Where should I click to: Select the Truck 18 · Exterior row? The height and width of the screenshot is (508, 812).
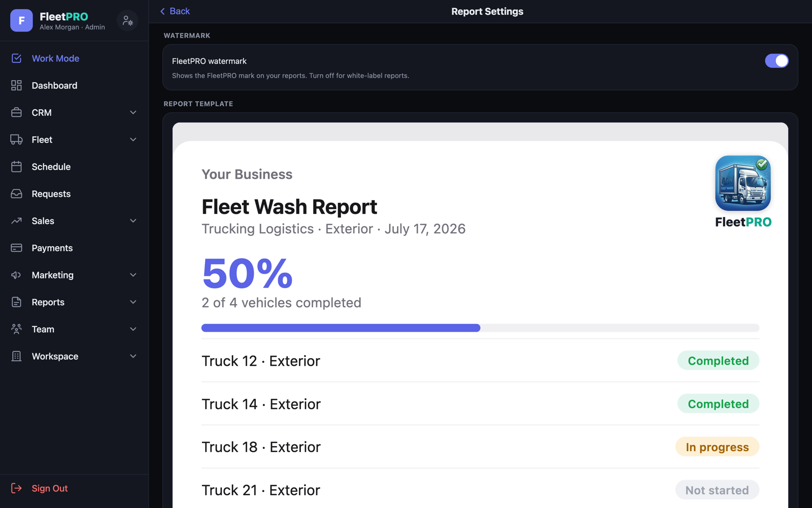tap(480, 447)
